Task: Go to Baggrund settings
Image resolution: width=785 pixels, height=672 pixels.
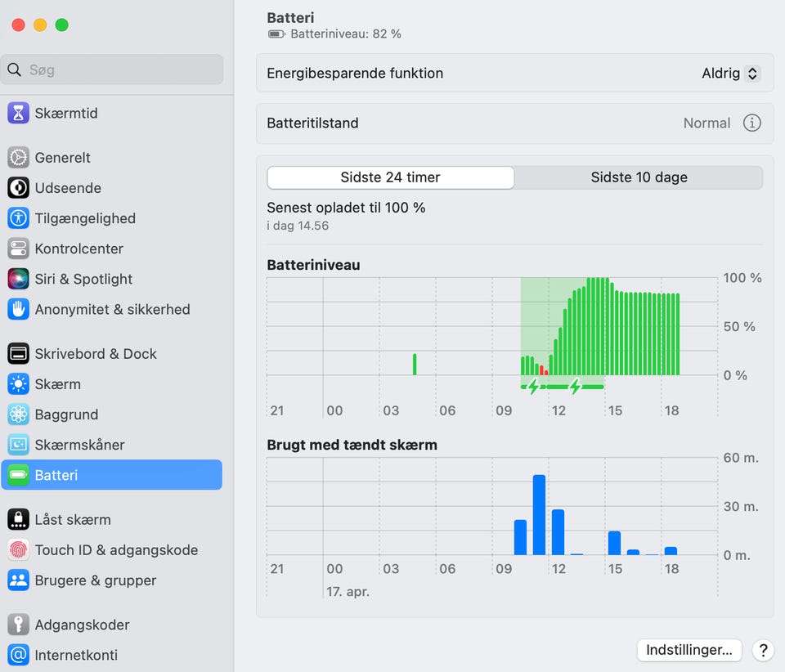Action: (112, 414)
